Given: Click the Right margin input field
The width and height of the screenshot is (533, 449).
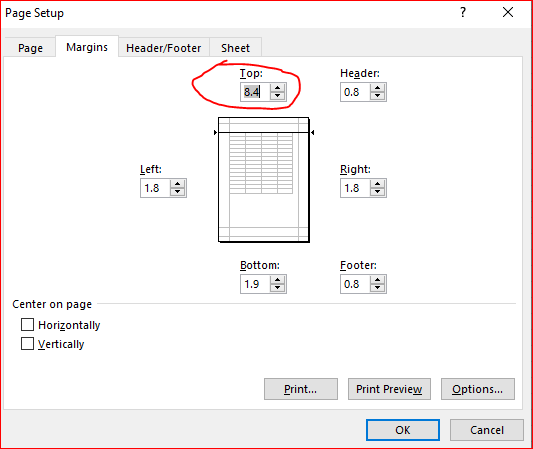Looking at the screenshot, I should 355,188.
